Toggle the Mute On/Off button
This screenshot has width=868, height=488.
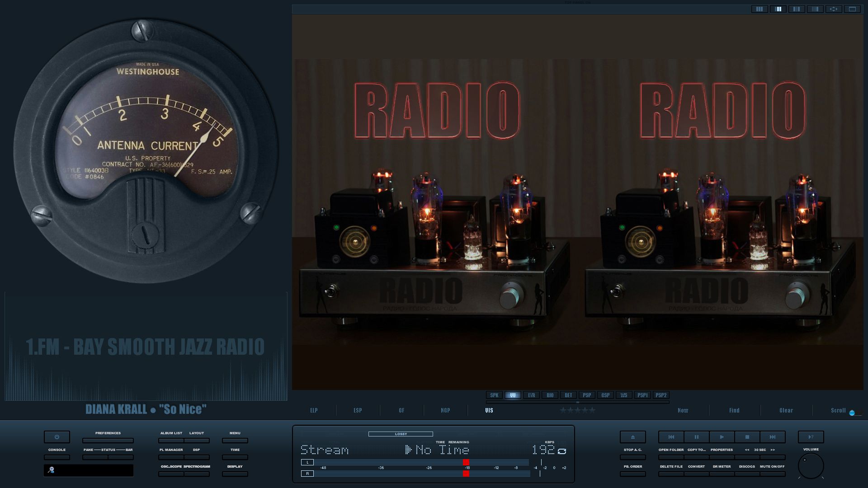[772, 474]
